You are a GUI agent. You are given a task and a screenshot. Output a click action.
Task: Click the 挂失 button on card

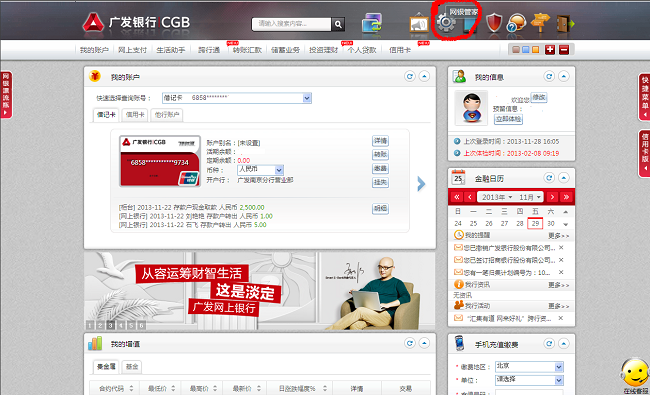point(380,182)
